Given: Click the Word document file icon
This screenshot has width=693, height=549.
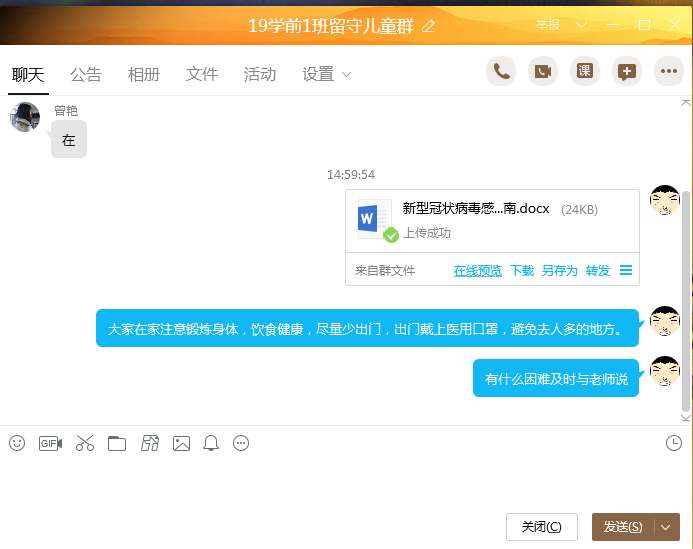Looking at the screenshot, I should click(375, 220).
